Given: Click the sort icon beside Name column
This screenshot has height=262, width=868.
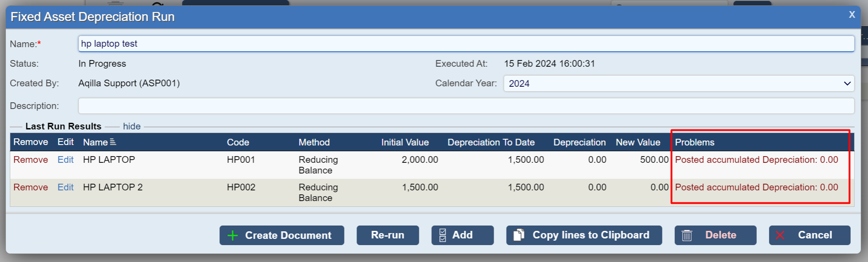Looking at the screenshot, I should [113, 142].
